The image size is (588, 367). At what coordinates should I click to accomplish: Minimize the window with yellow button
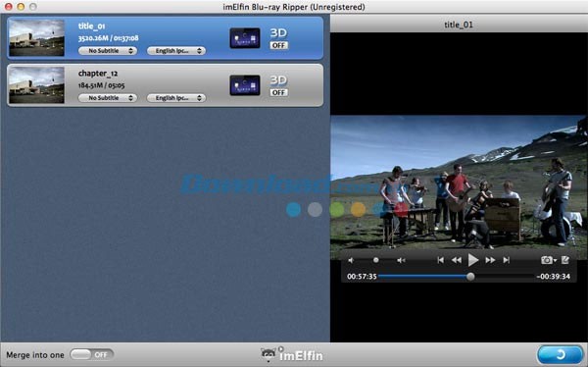(21, 7)
